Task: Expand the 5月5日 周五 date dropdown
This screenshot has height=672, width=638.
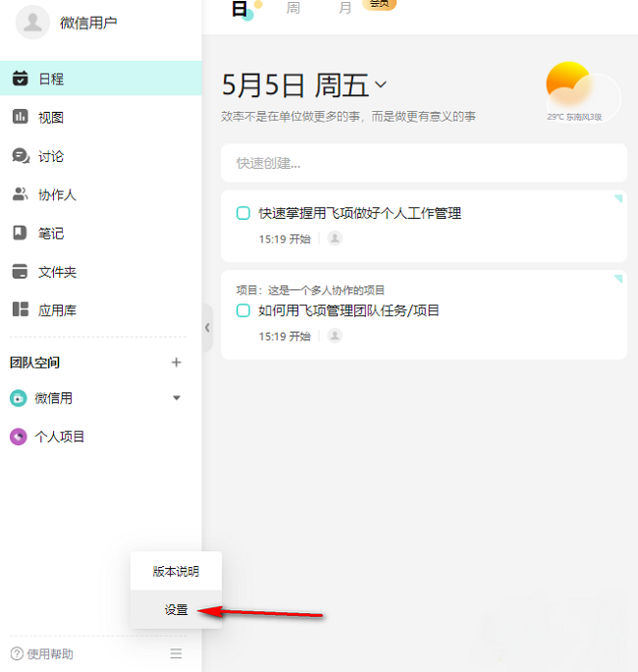Action: (381, 85)
